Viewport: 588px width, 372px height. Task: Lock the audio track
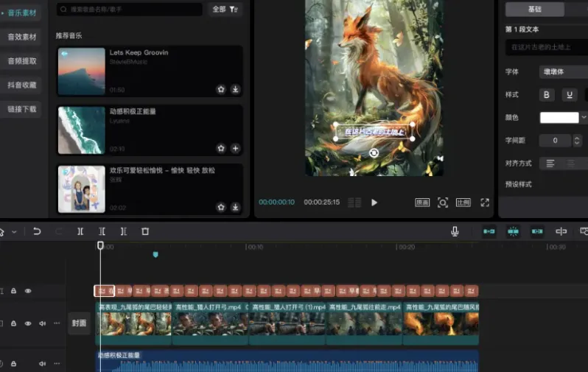pos(13,363)
